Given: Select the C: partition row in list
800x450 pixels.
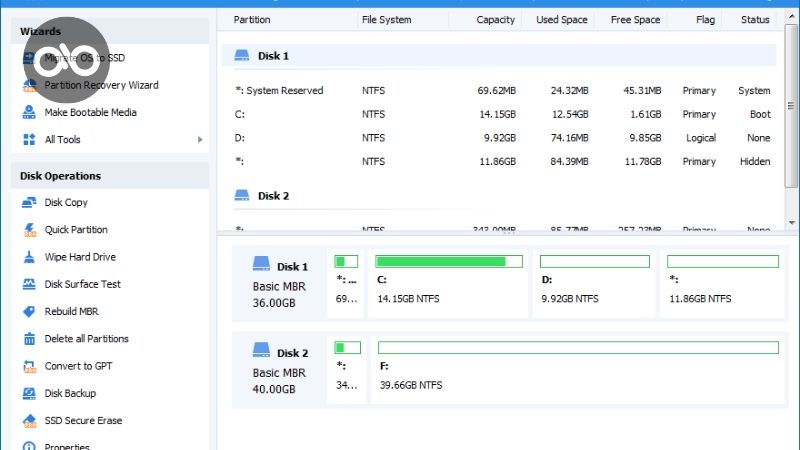Looking at the screenshot, I should point(500,114).
